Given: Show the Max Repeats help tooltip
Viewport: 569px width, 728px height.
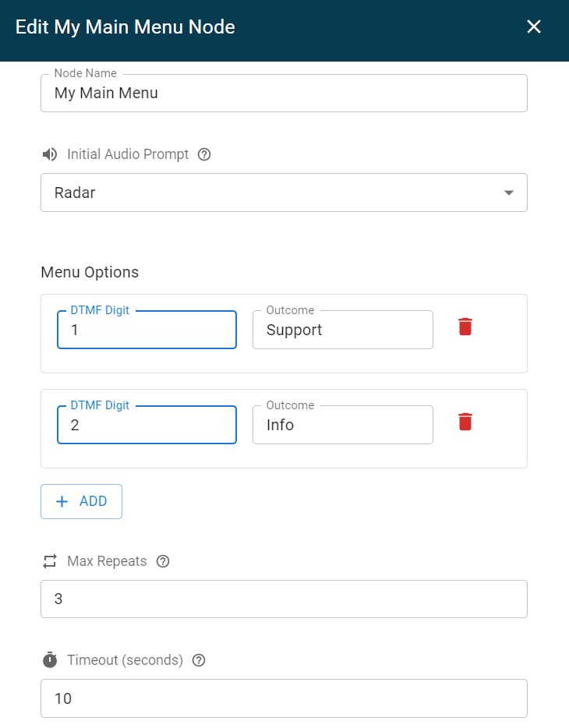Looking at the screenshot, I should click(x=163, y=561).
